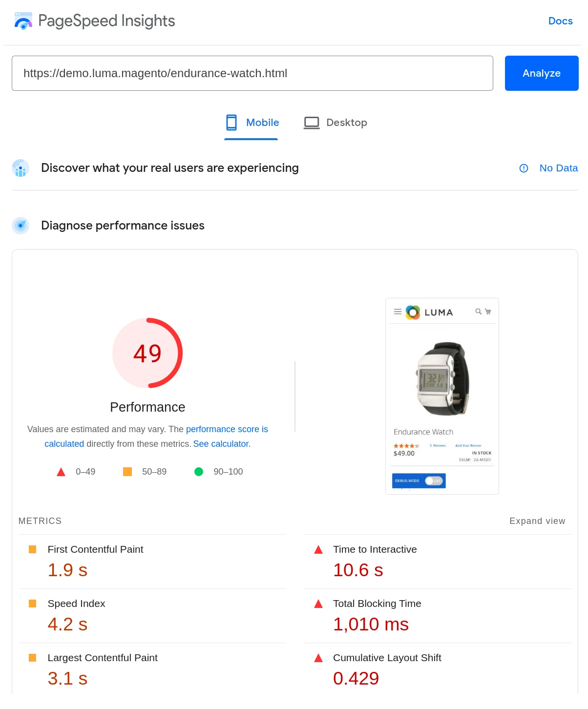Expand view of the metrics section
Screen dimensions: 588x709
point(537,521)
